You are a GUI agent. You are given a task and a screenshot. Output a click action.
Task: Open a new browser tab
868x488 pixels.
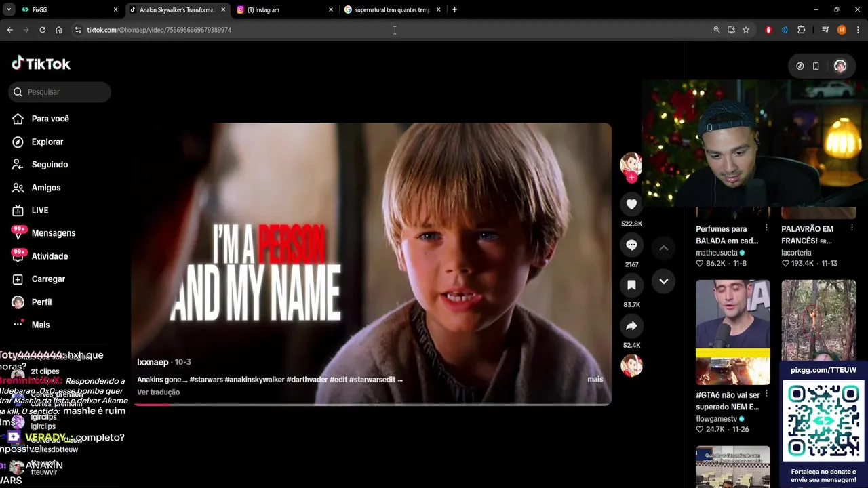coord(454,9)
